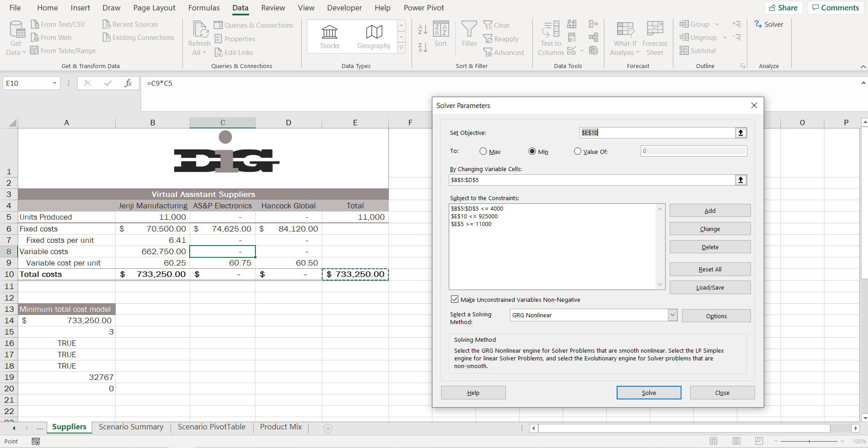
Task: Open the Power Pivot ribbon tab
Action: click(424, 8)
